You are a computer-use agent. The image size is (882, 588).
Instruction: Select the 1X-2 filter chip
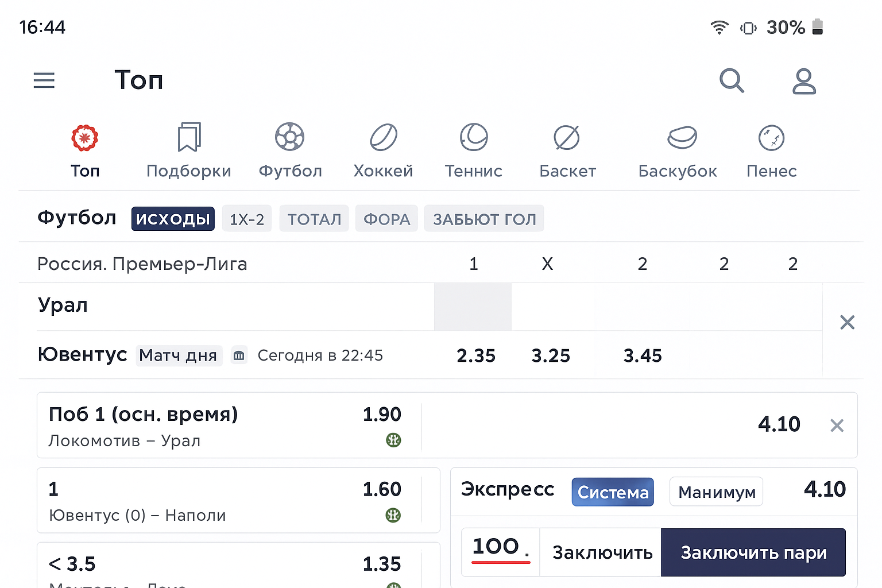click(x=247, y=219)
